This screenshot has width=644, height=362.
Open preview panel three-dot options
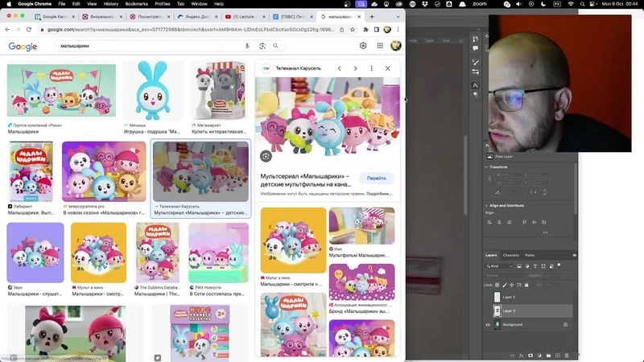(x=371, y=68)
